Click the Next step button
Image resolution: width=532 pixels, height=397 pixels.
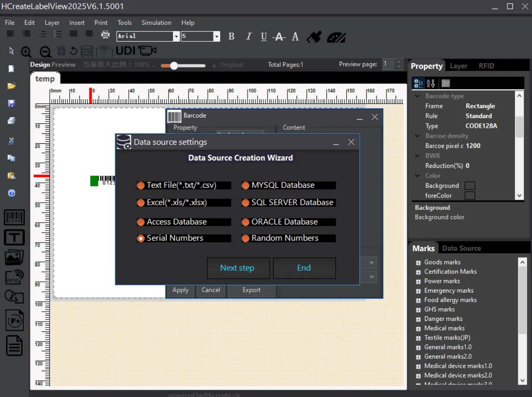(238, 268)
